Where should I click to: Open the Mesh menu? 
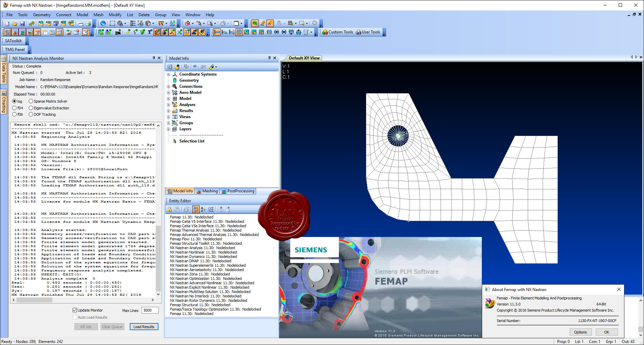click(98, 15)
